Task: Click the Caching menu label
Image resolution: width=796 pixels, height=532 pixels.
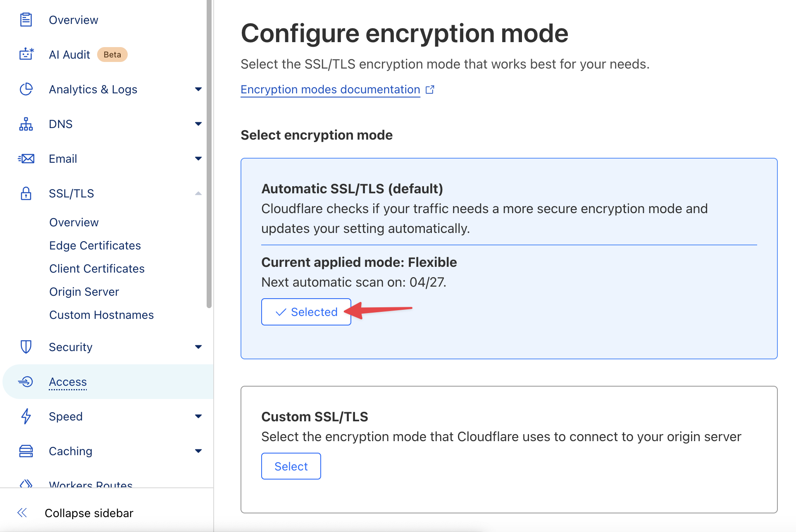Action: (71, 451)
